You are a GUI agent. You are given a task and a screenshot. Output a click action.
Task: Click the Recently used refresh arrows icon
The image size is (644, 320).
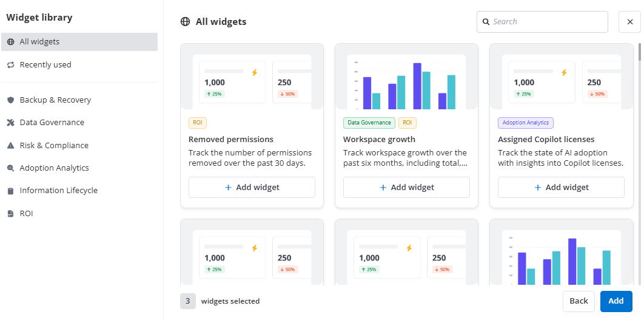pyautogui.click(x=10, y=65)
